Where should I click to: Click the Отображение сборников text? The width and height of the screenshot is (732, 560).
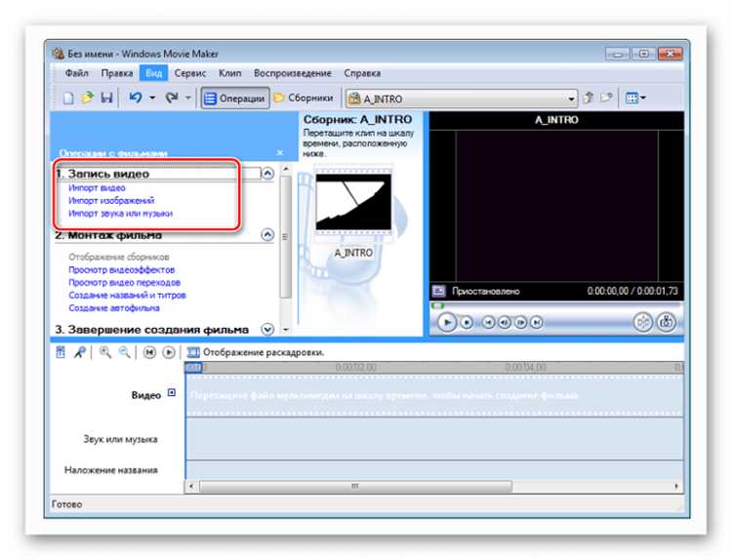click(x=118, y=257)
